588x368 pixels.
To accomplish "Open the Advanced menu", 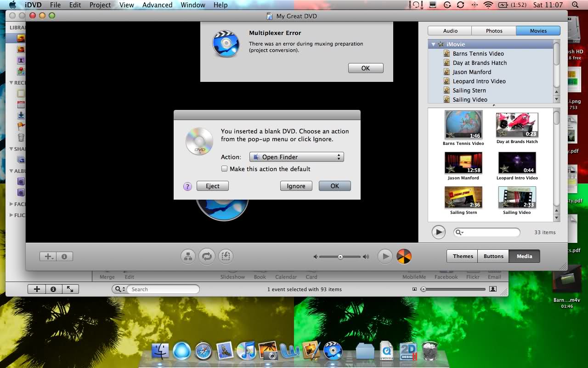I will [157, 5].
